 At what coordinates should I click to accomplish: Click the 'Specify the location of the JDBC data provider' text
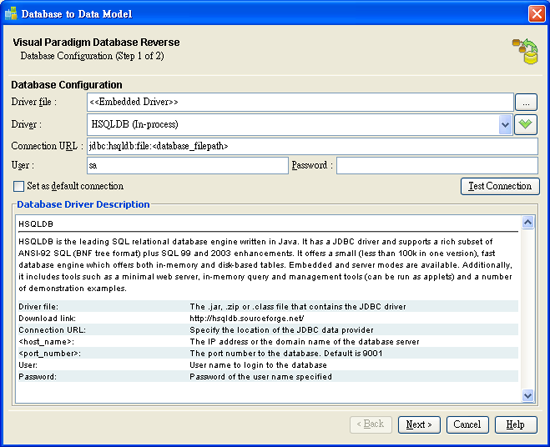[x=281, y=330]
